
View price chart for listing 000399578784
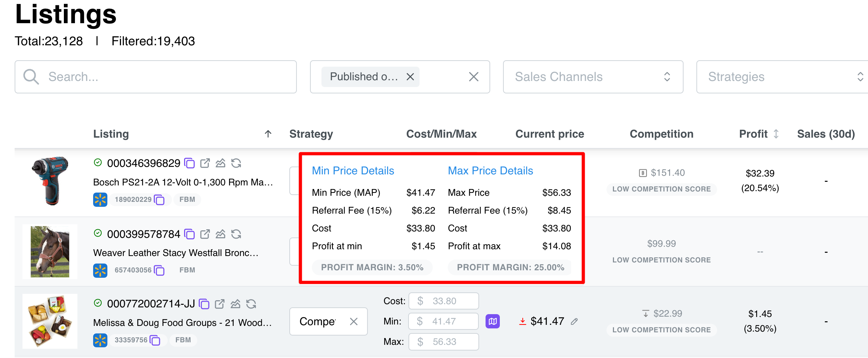pyautogui.click(x=220, y=234)
